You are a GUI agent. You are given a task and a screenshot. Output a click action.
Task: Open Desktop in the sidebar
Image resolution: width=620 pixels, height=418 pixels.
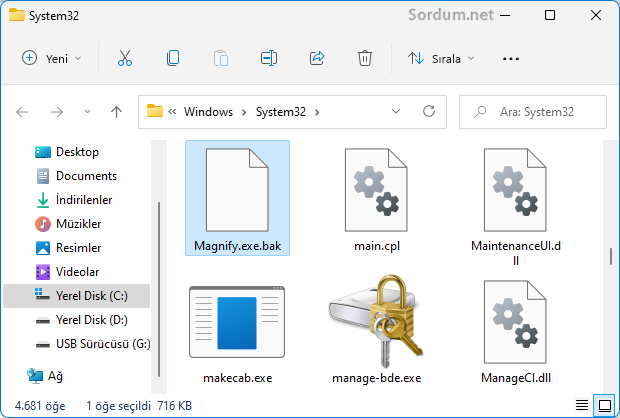click(66, 152)
